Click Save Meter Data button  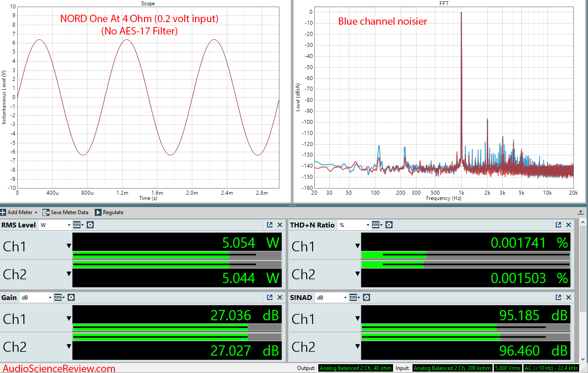click(x=65, y=212)
